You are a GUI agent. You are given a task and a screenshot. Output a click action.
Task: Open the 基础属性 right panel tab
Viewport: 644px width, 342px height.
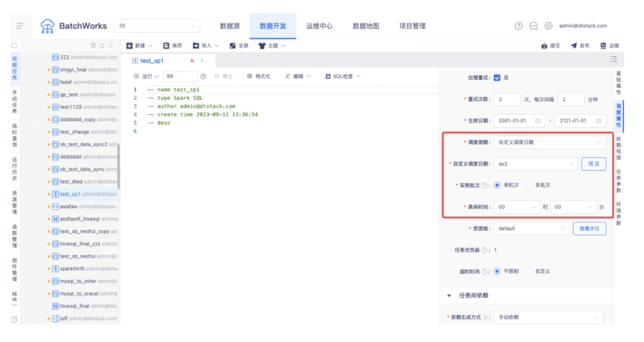point(618,83)
